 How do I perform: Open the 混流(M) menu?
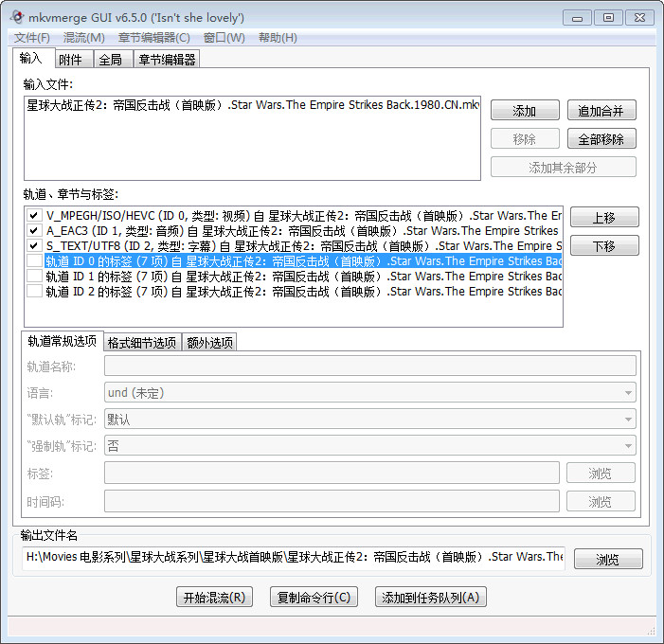pyautogui.click(x=83, y=37)
